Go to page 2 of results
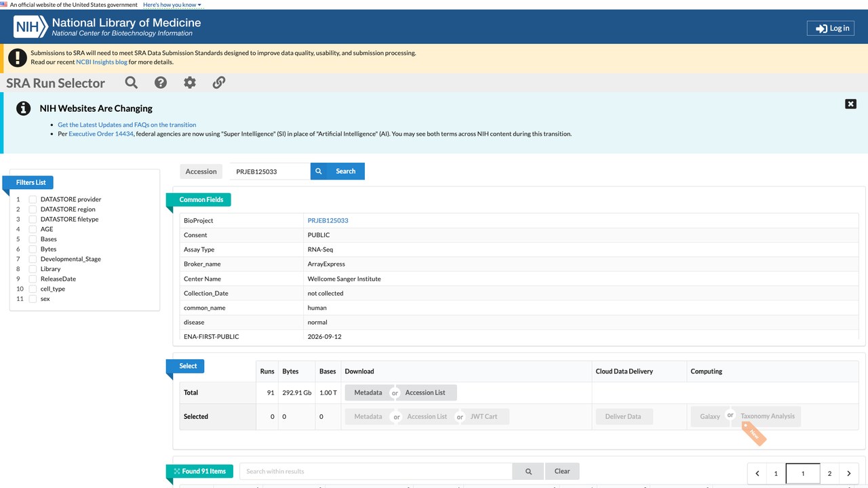This screenshot has width=868, height=488. pyautogui.click(x=829, y=474)
